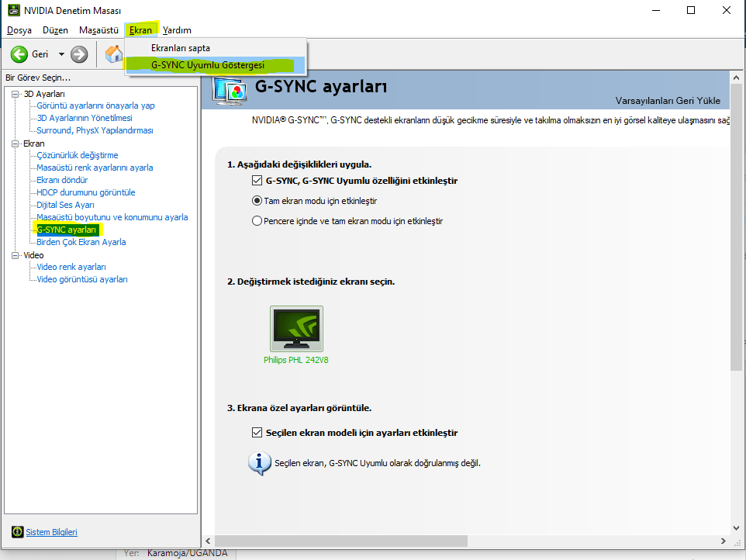
Task: Collapse the Video tree node
Action: tap(16, 255)
